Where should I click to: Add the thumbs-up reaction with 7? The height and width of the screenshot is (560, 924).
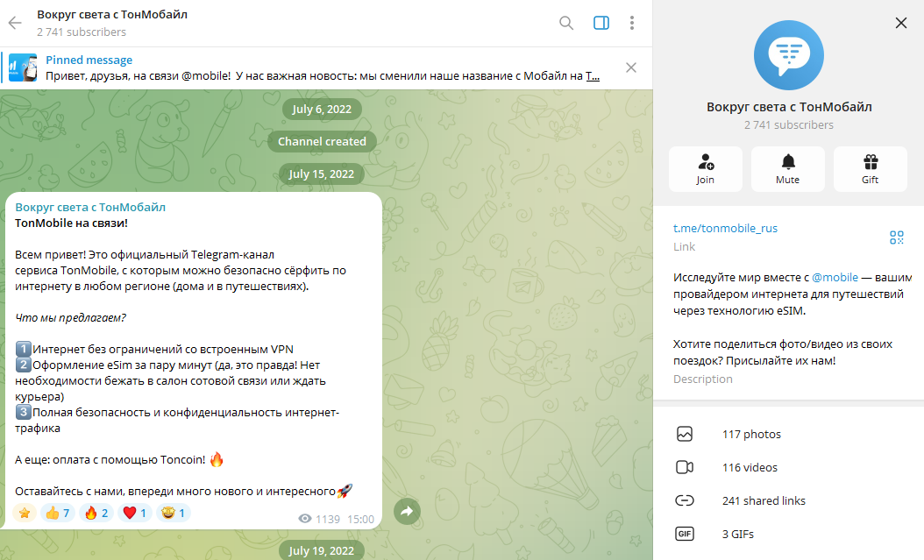coord(58,513)
